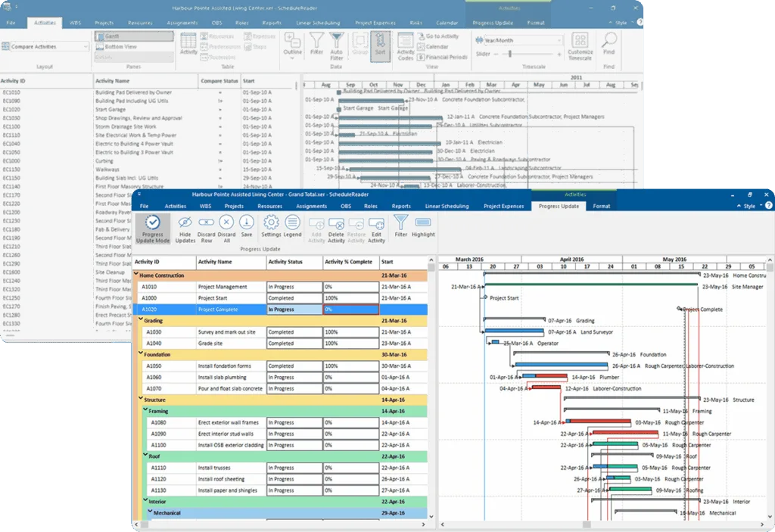Click the Discard Row icon

click(x=206, y=229)
